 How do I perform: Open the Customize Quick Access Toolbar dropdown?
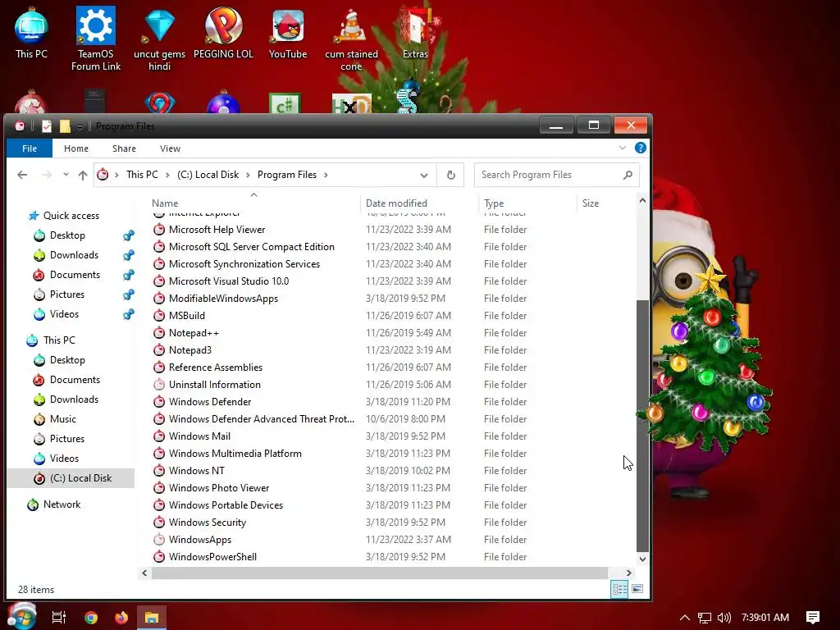80,127
